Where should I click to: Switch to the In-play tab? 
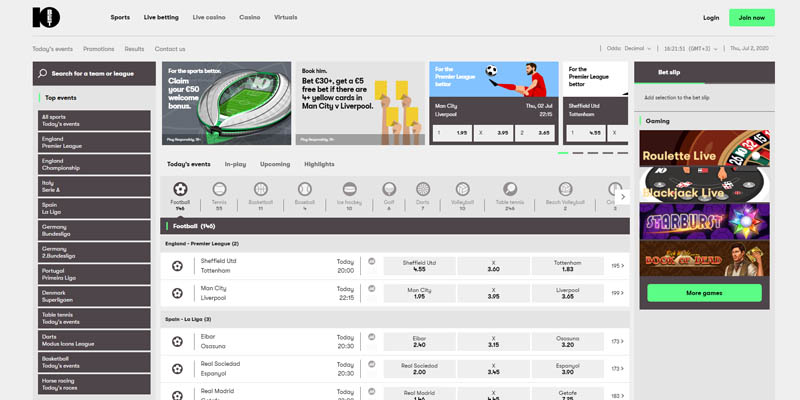pos(236,164)
